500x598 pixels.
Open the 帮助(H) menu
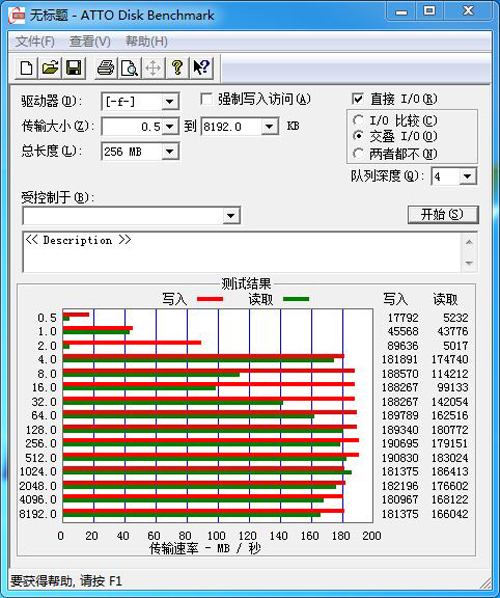coord(147,41)
